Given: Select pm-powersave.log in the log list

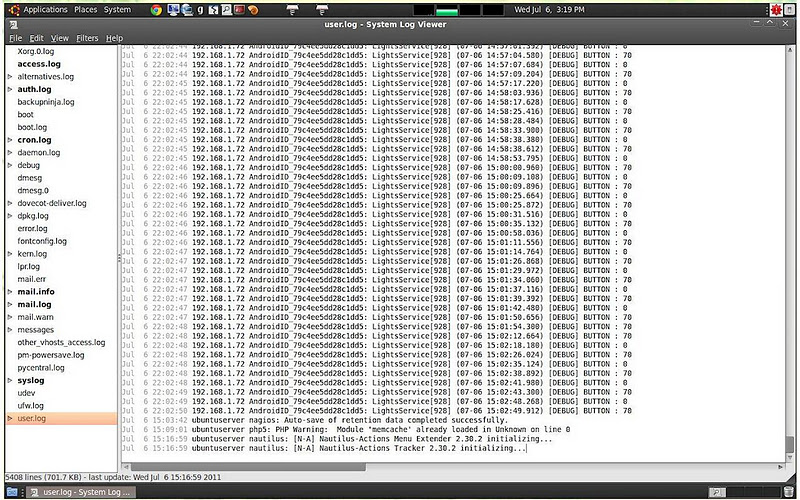Looking at the screenshot, I should (x=51, y=355).
